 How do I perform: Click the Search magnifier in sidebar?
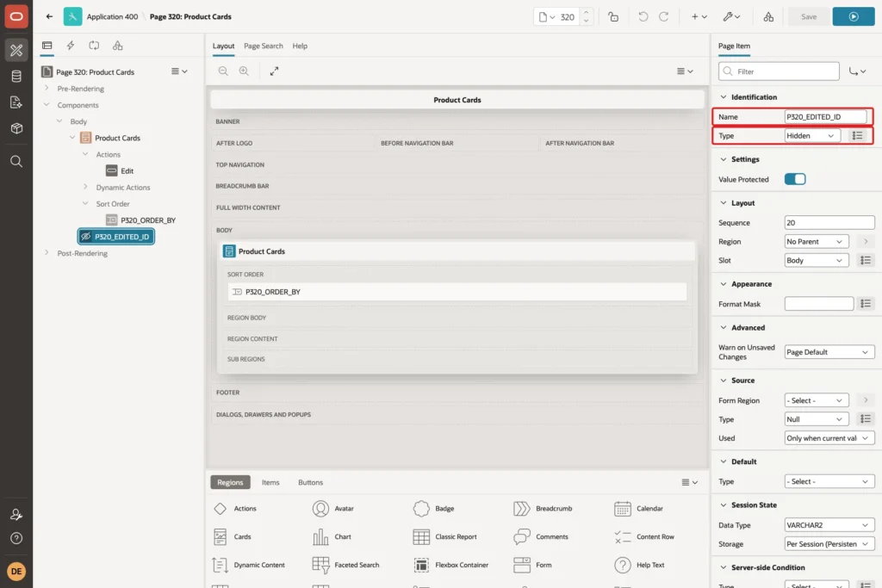16,161
